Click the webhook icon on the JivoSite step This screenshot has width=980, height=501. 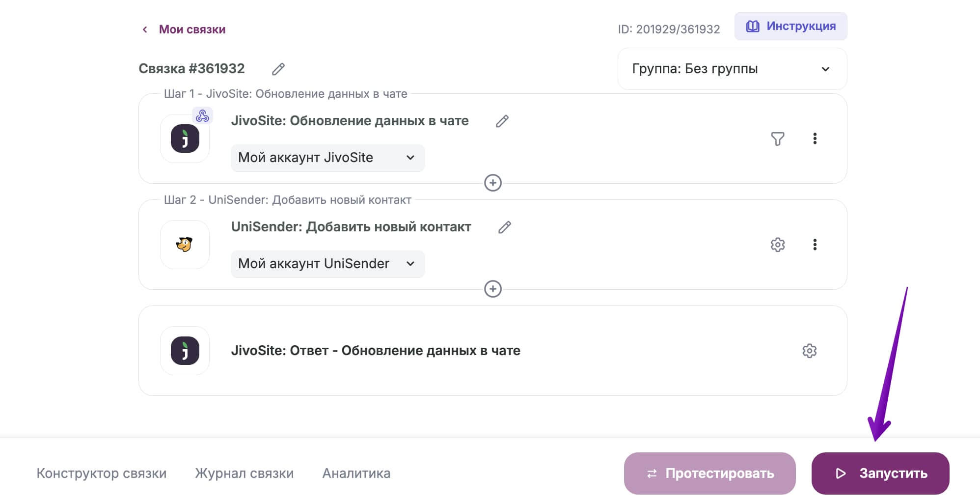click(x=202, y=116)
